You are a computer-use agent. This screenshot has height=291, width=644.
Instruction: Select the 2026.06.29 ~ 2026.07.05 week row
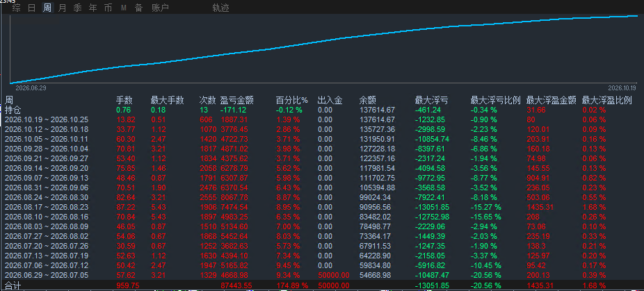[322, 274]
